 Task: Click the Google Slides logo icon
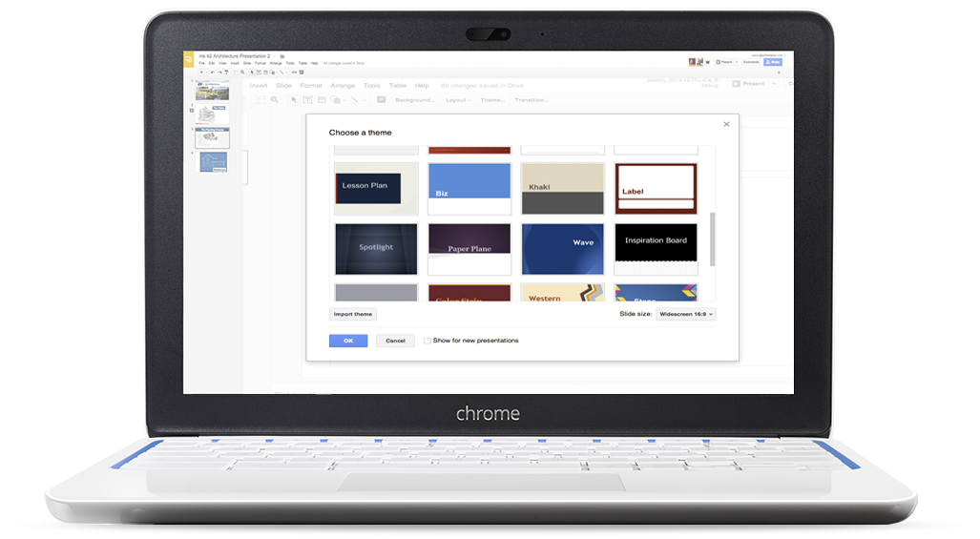click(189, 59)
